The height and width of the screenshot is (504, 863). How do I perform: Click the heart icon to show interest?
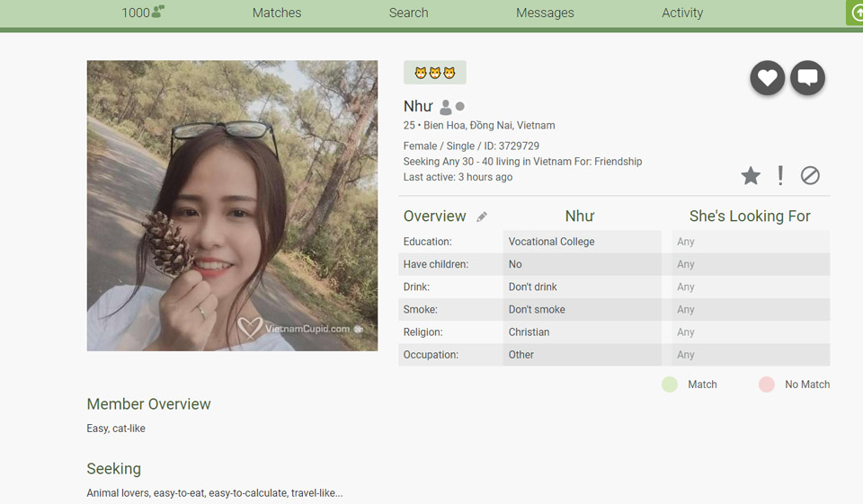[x=767, y=78]
